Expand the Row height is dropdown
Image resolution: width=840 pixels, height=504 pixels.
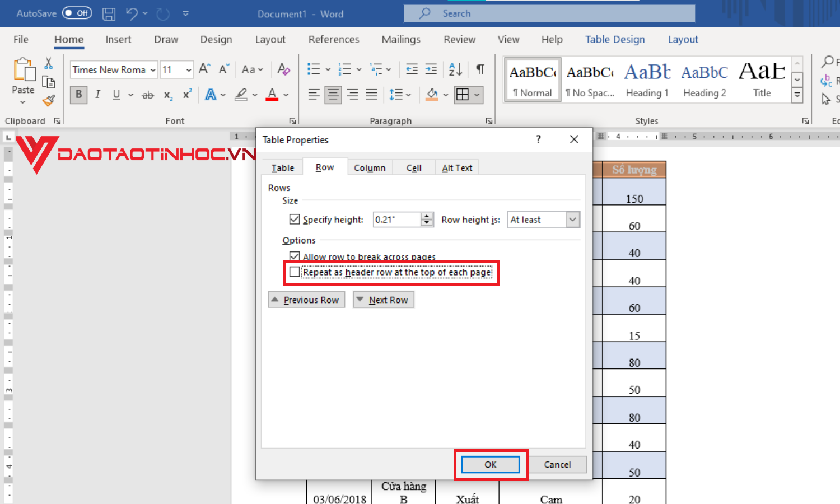tap(572, 220)
